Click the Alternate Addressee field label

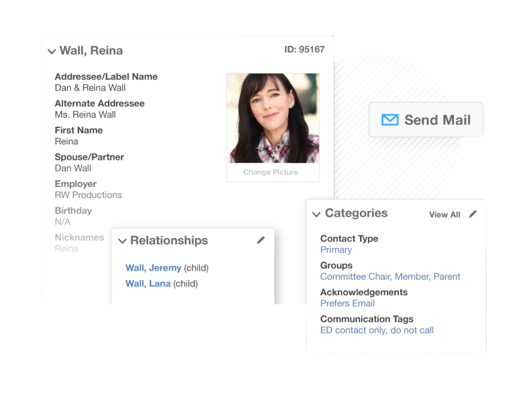(x=99, y=104)
